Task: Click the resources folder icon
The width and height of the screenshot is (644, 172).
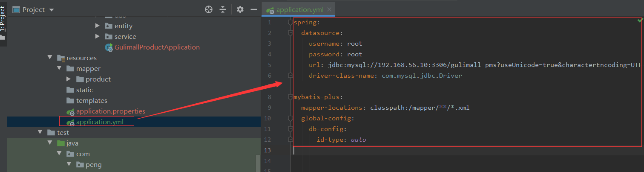Action: (60, 58)
